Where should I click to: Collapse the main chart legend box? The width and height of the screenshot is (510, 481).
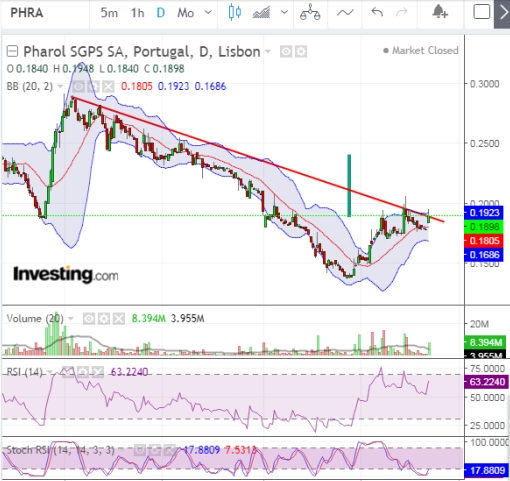pyautogui.click(x=12, y=52)
